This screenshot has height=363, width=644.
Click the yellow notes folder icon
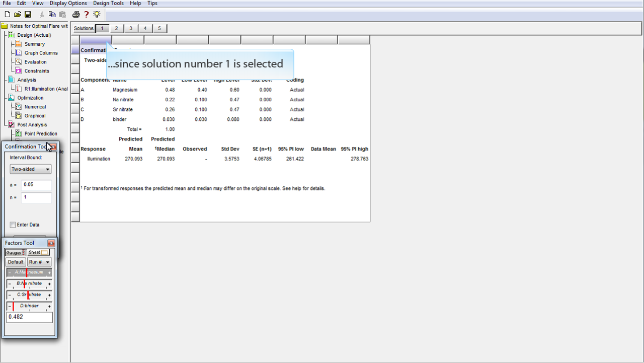(x=5, y=26)
